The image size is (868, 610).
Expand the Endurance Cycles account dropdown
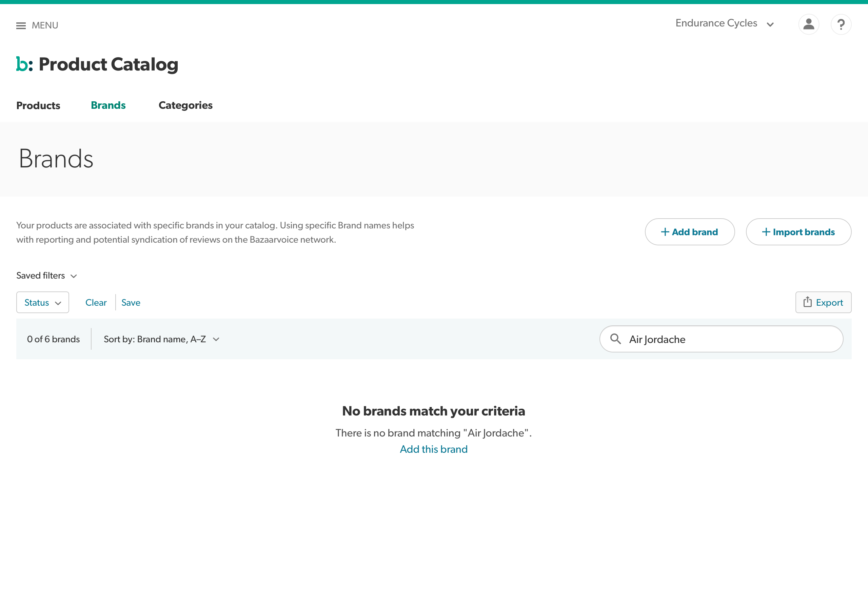point(725,24)
